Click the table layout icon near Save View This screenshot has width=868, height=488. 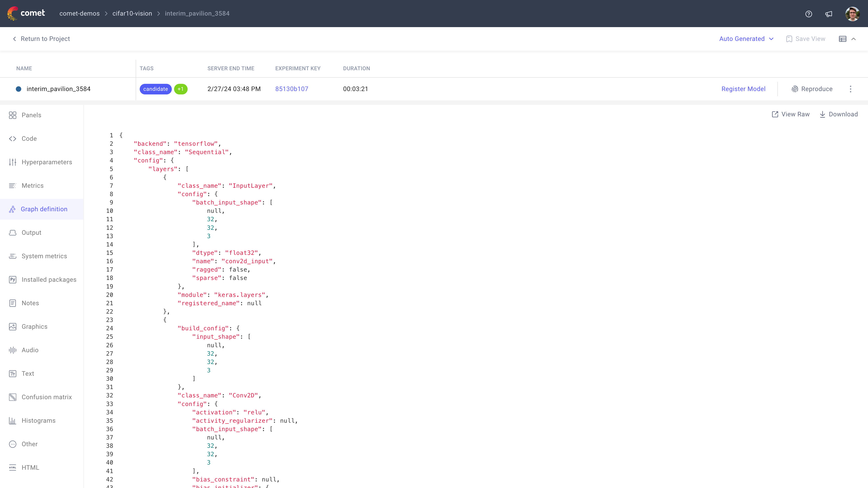tap(843, 39)
